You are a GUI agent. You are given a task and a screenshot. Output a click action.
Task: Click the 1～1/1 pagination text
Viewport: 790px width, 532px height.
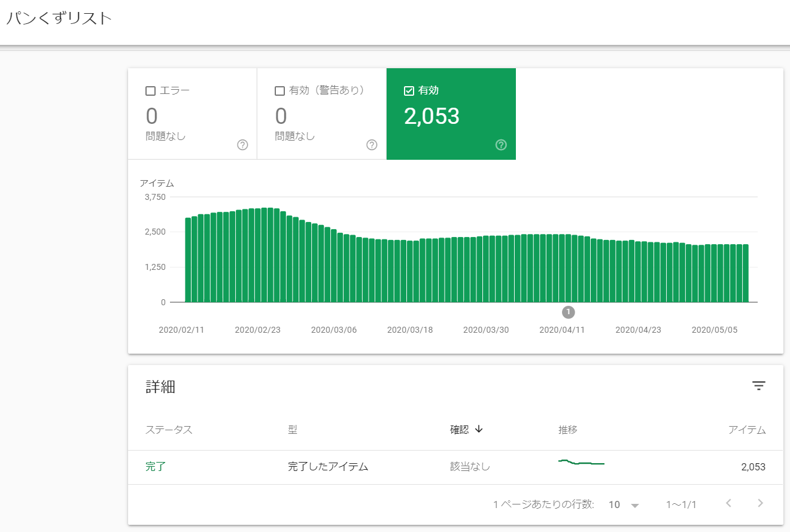(681, 504)
